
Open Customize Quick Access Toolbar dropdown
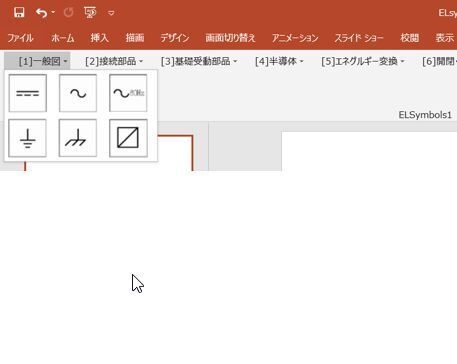pyautogui.click(x=111, y=13)
